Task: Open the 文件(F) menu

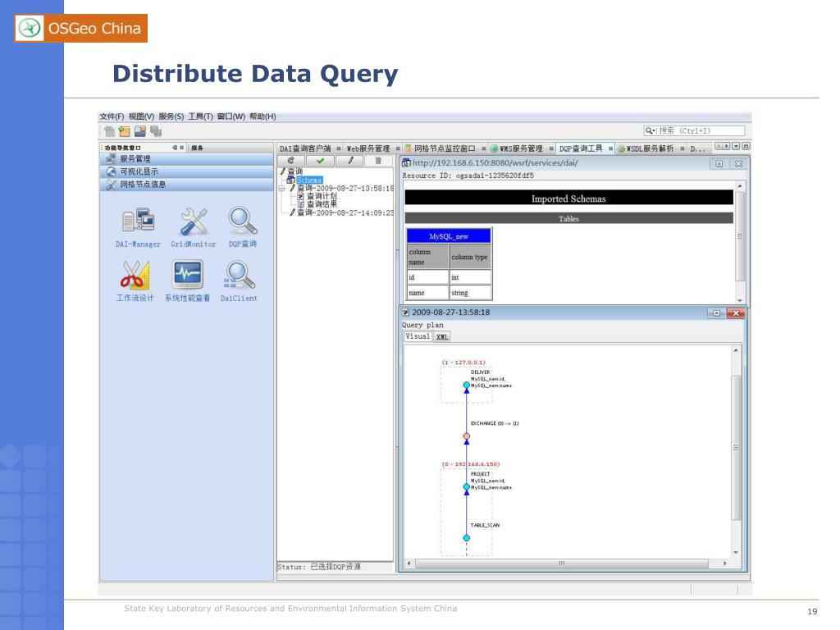Action: [x=112, y=116]
